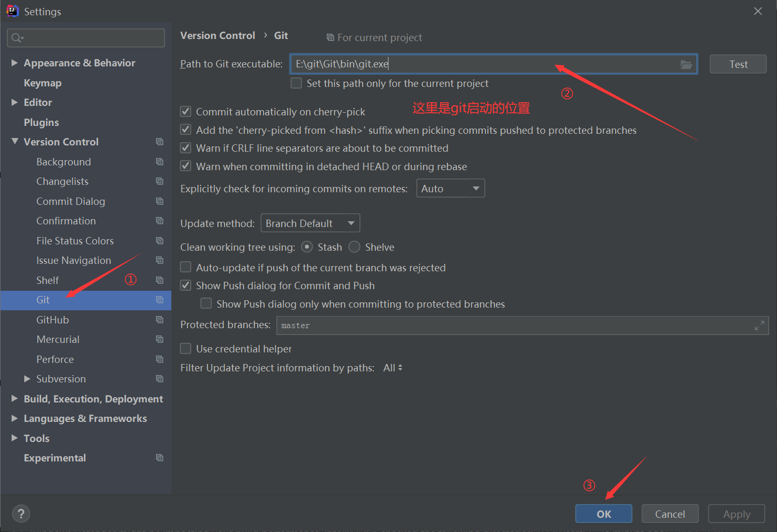The image size is (777, 532).
Task: Click the folder browse icon in Git path field
Action: click(686, 64)
